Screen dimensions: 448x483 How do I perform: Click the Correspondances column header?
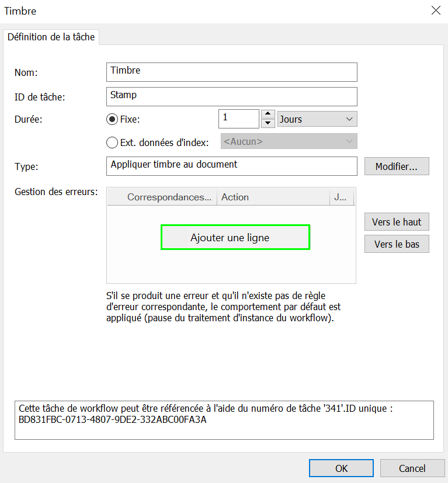(169, 197)
